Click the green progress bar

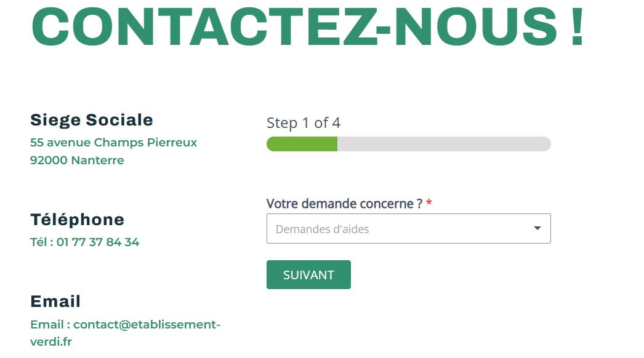[302, 144]
